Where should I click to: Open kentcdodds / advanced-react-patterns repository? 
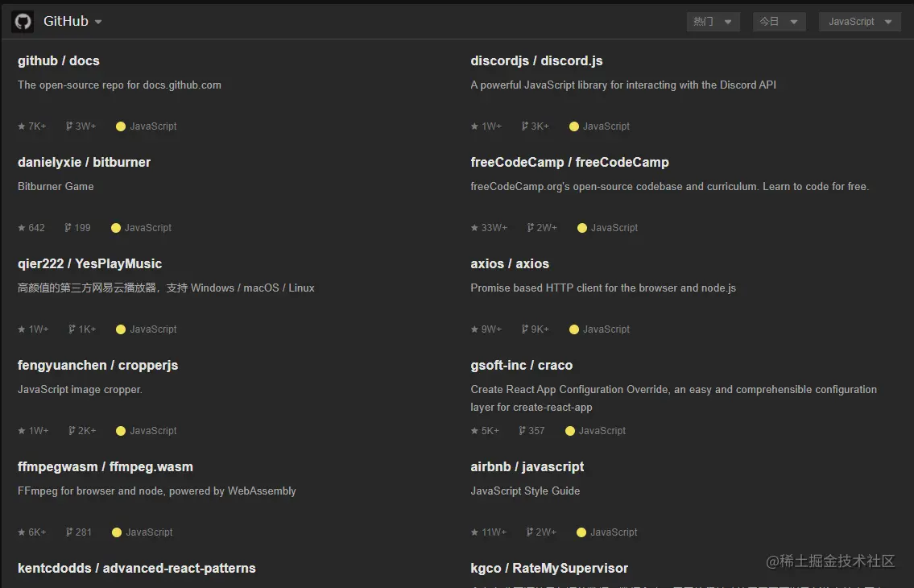136,568
